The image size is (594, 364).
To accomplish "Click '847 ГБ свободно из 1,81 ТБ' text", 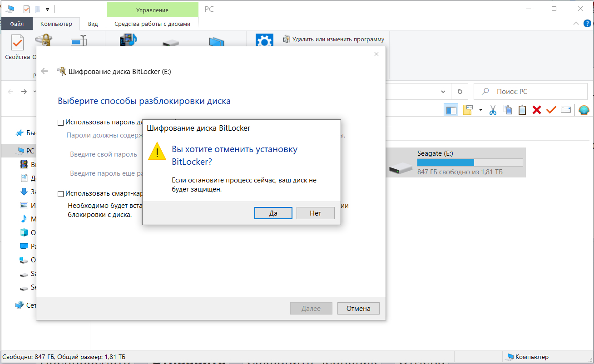I will click(460, 172).
